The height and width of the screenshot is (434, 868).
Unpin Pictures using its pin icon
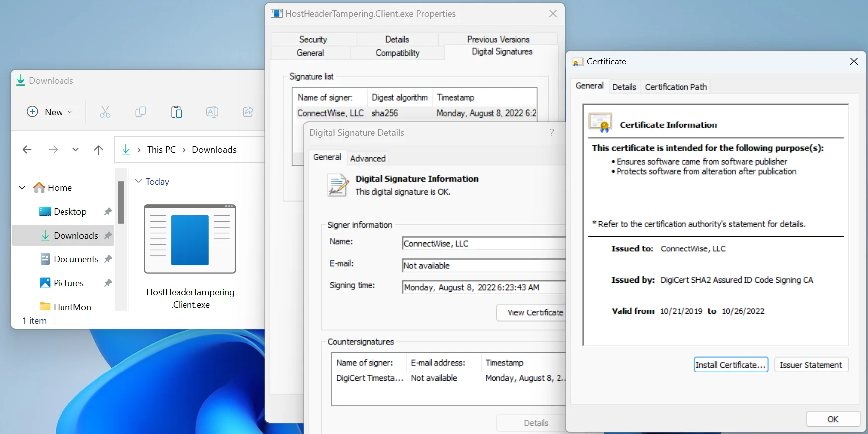pyautogui.click(x=108, y=283)
